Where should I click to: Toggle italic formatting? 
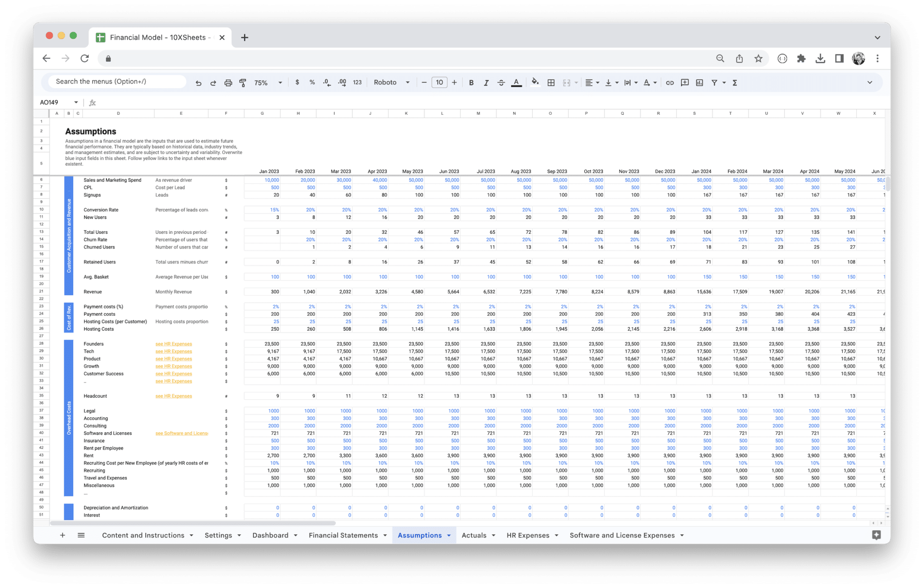point(486,83)
